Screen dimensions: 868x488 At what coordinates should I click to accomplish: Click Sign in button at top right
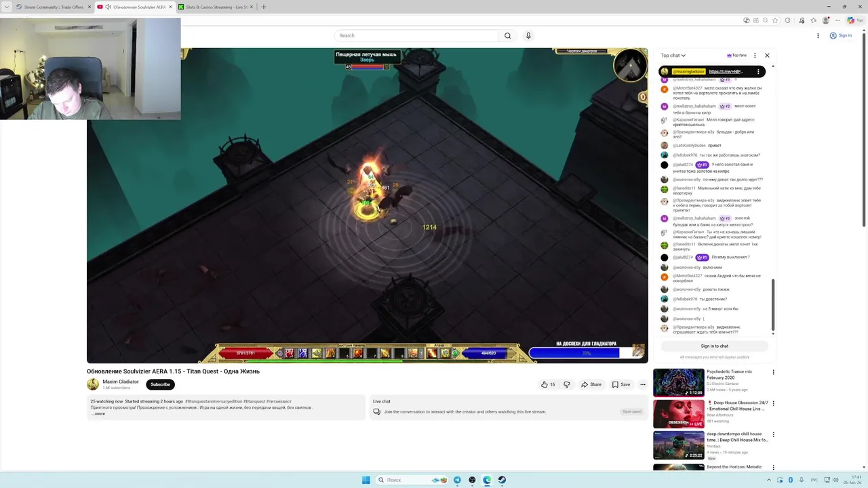(841, 35)
